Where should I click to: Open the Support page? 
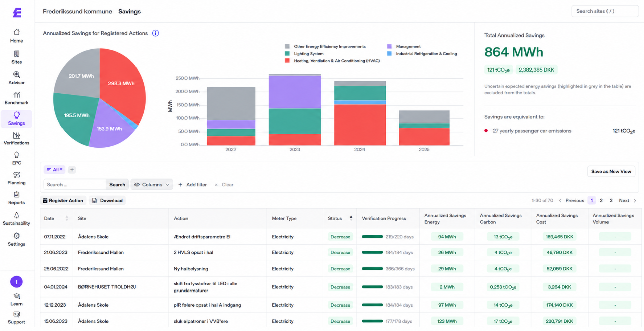(x=17, y=318)
